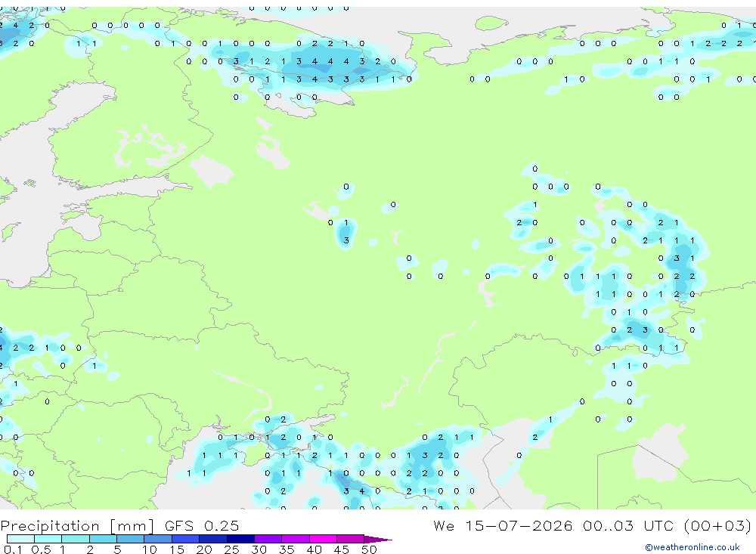Click the legend label "50"
Viewport: 756px width, 554px height.
(369, 549)
